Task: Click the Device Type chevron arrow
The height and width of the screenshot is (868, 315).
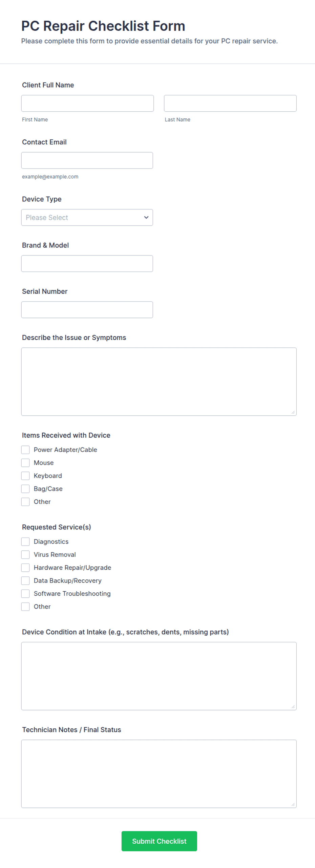Action: [146, 218]
